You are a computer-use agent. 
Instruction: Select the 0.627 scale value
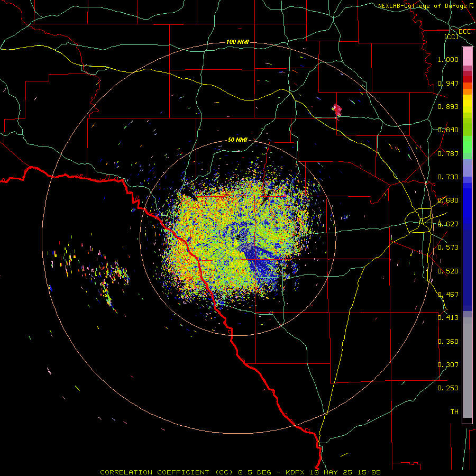448,224
